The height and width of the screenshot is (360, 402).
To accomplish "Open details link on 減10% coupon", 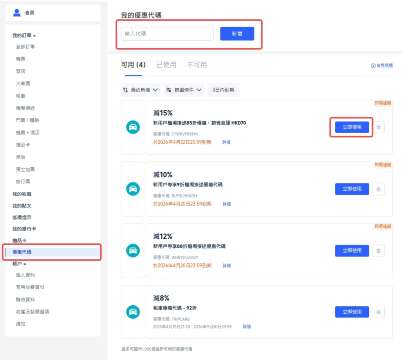I will pyautogui.click(x=226, y=204).
